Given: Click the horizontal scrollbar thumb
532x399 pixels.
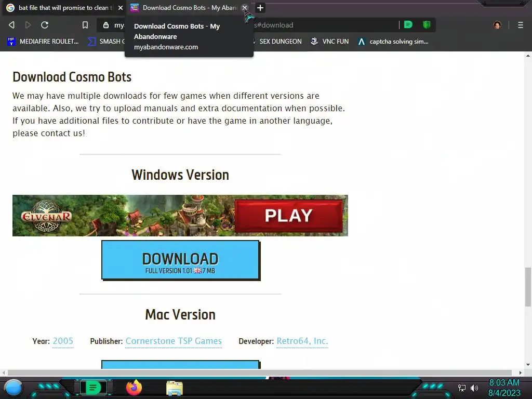Looking at the screenshot, I should [260, 373].
